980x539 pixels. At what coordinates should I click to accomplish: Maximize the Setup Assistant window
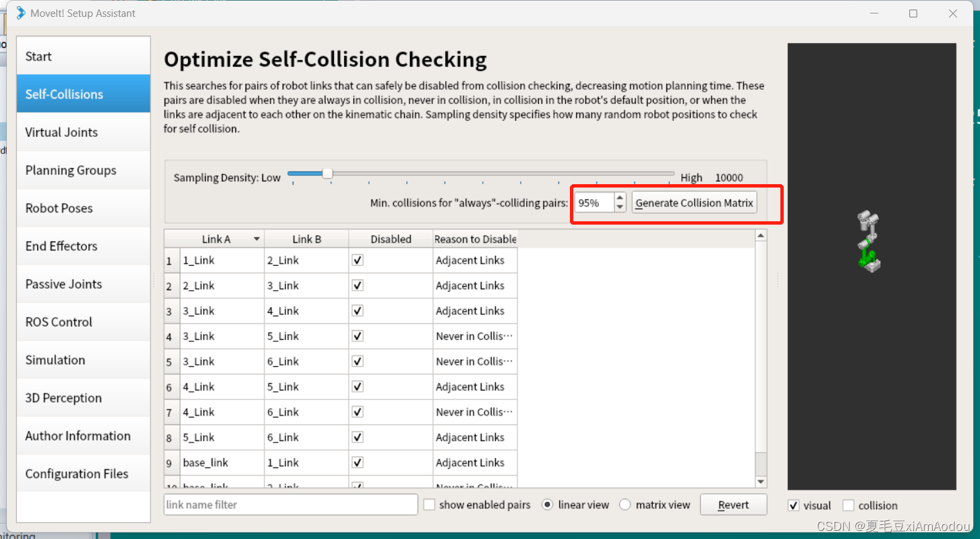(913, 13)
